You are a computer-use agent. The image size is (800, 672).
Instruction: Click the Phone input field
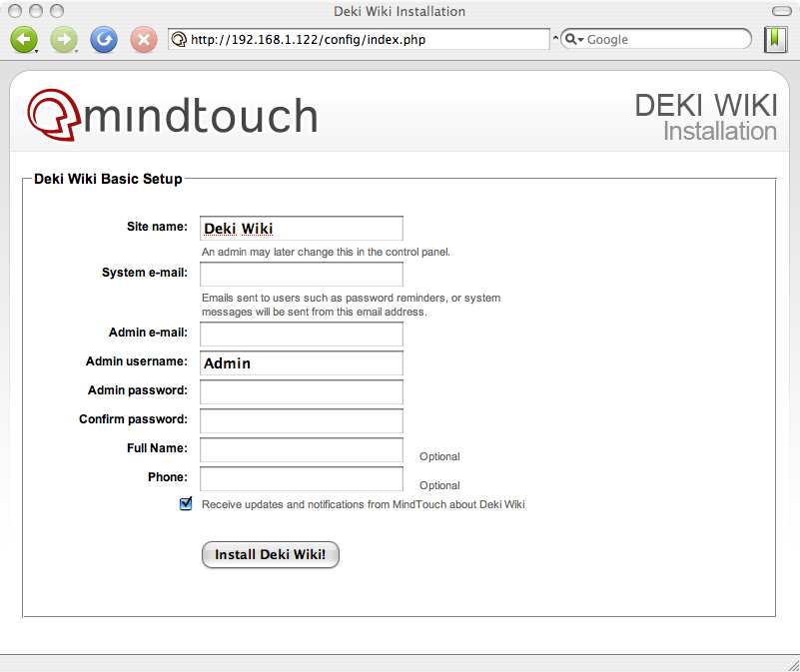click(x=302, y=479)
